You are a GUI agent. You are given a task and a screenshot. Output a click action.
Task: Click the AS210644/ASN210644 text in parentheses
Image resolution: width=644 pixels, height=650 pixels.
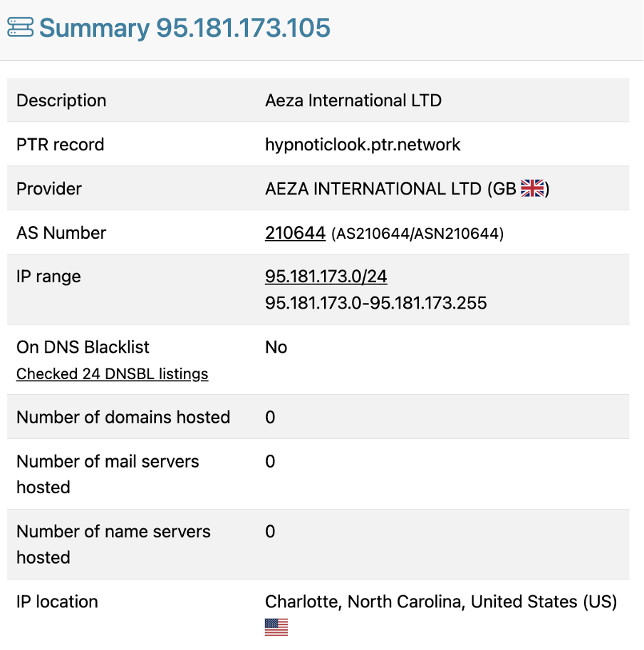[417, 234]
